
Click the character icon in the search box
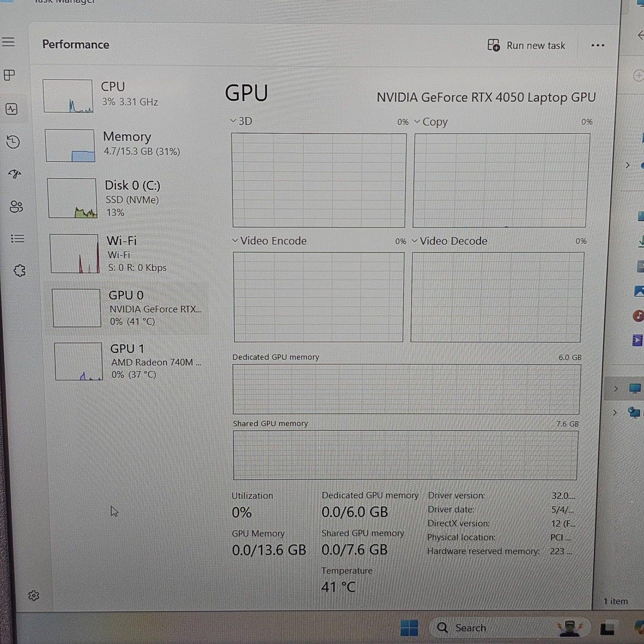tap(570, 628)
